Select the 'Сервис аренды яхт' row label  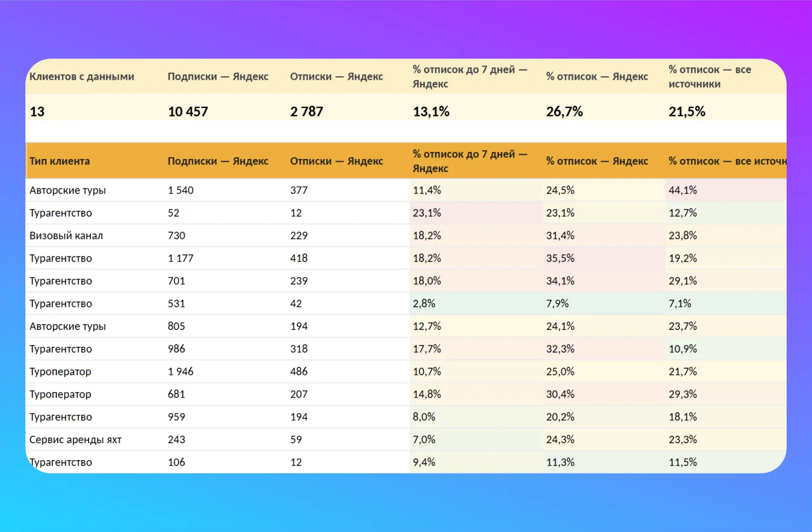coord(75,440)
